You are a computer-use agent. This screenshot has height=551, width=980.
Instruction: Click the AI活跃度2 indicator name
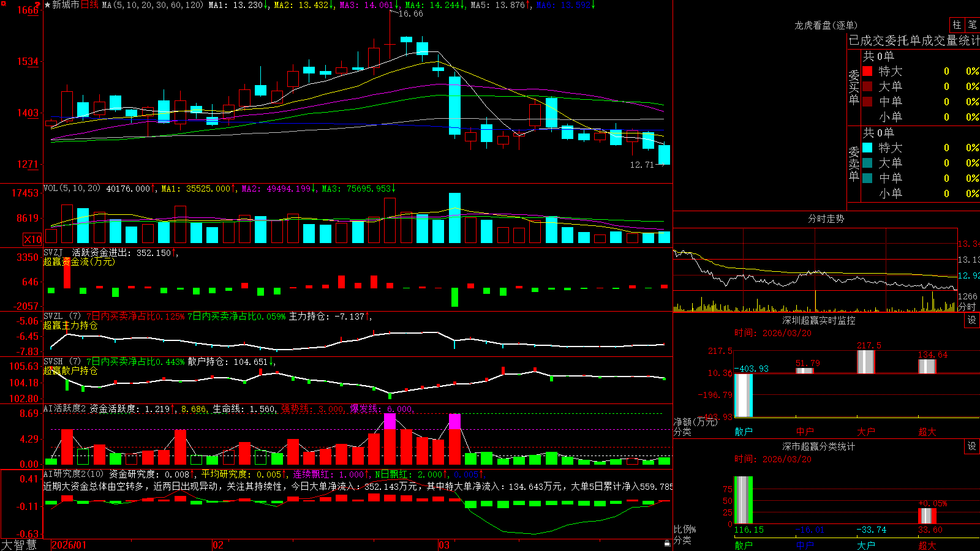[64, 408]
